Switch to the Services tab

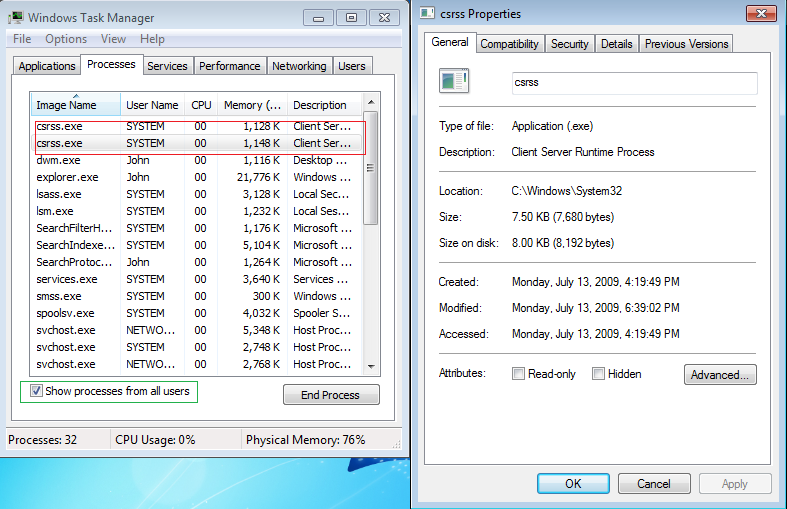(167, 66)
